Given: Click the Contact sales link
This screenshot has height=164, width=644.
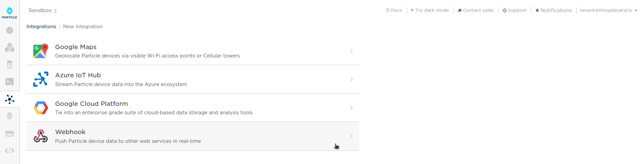Looking at the screenshot, I should (476, 10).
